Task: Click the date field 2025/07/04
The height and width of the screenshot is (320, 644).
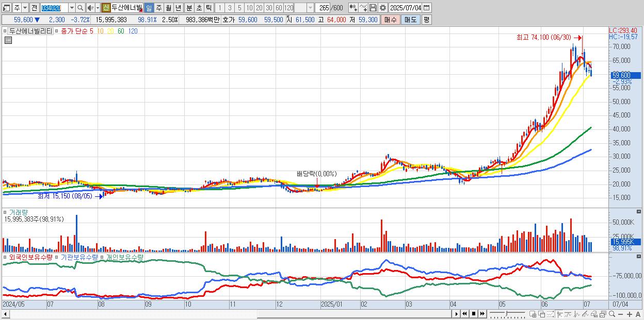Action: pyautogui.click(x=406, y=8)
